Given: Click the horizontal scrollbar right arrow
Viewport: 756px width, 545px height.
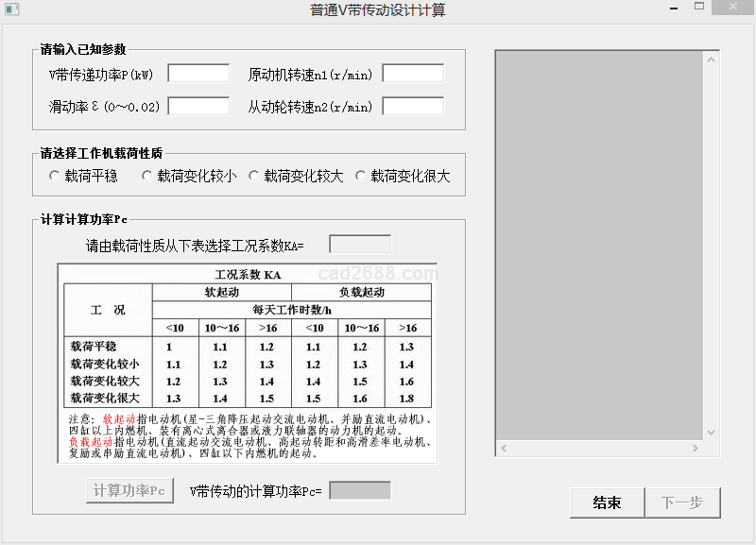Looking at the screenshot, I should point(697,448).
